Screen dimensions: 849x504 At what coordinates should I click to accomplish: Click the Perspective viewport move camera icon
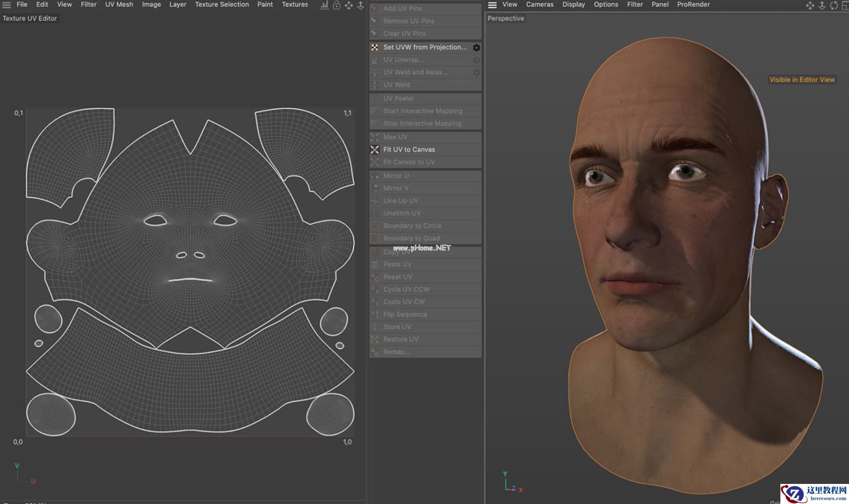pyautogui.click(x=810, y=5)
